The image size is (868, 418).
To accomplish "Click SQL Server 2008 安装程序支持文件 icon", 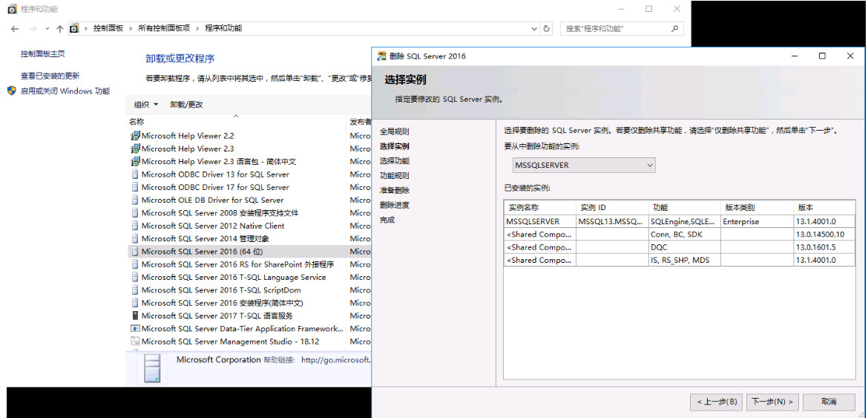I will 135,212.
